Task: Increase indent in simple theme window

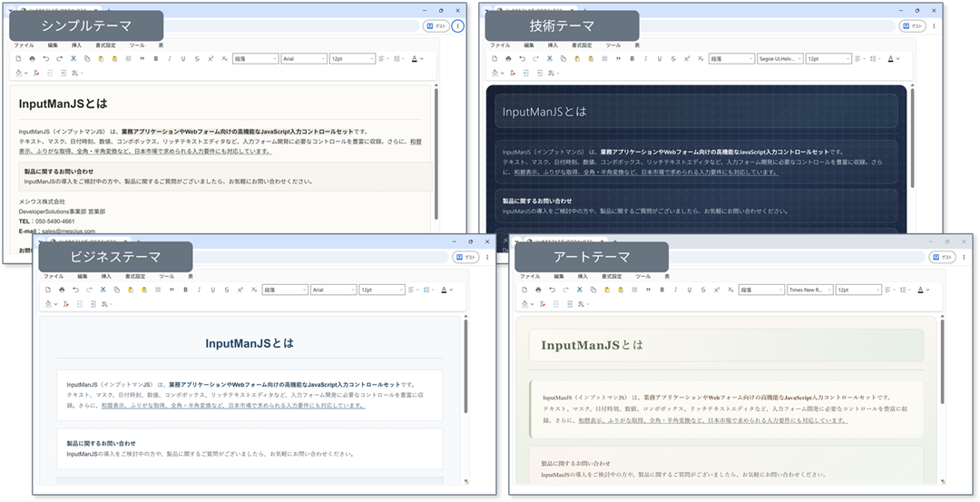Action: pos(64,74)
